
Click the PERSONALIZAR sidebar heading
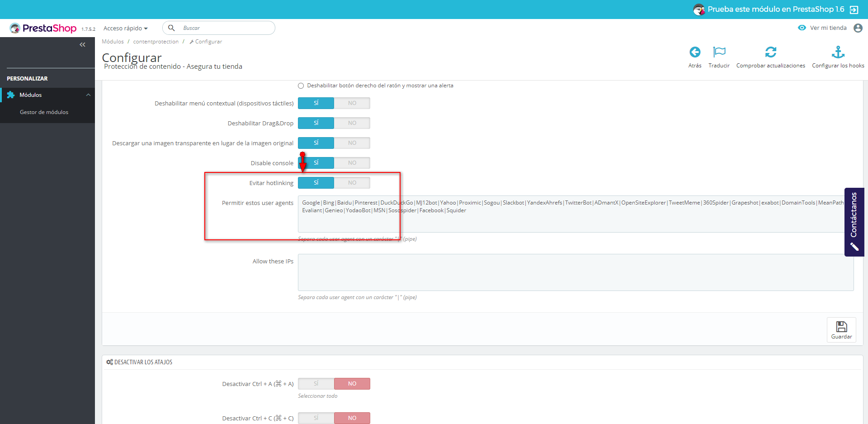(27, 79)
